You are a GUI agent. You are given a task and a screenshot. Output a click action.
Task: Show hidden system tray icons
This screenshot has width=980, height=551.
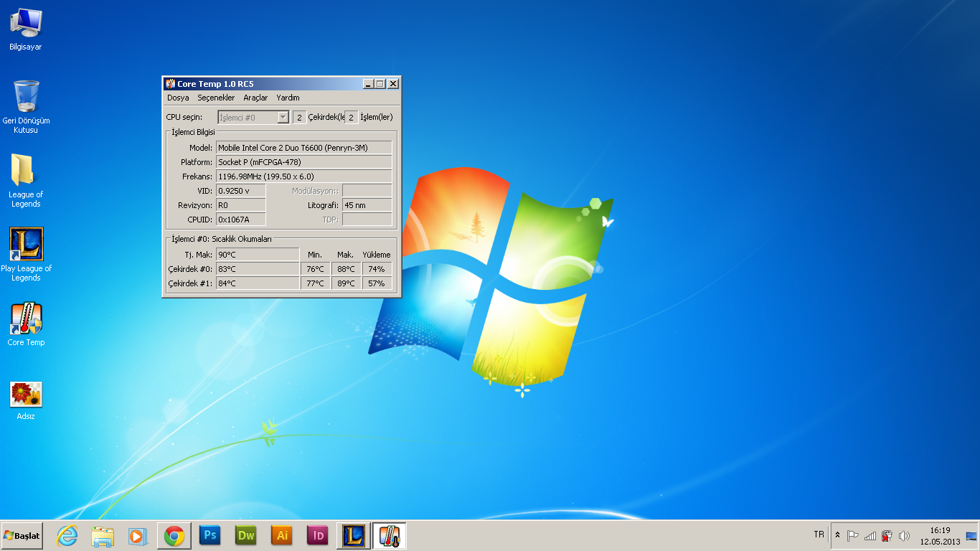[837, 535]
